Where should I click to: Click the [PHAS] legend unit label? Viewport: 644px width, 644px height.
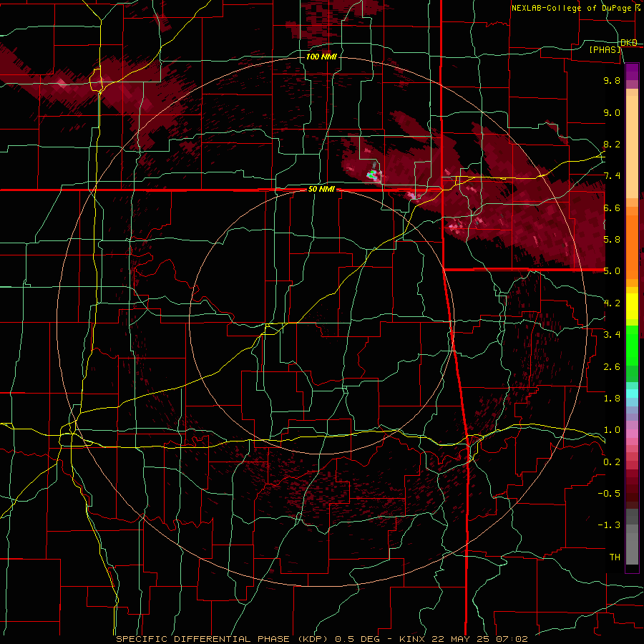tap(605, 50)
